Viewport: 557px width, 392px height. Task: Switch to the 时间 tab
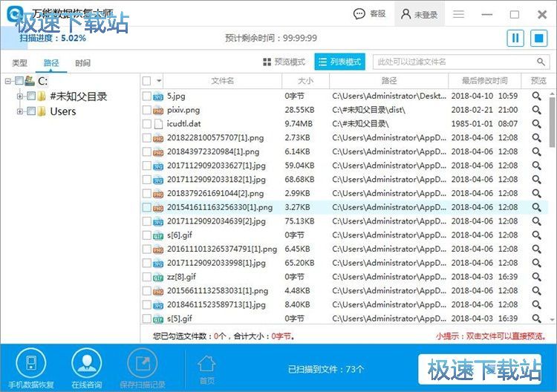pos(82,63)
